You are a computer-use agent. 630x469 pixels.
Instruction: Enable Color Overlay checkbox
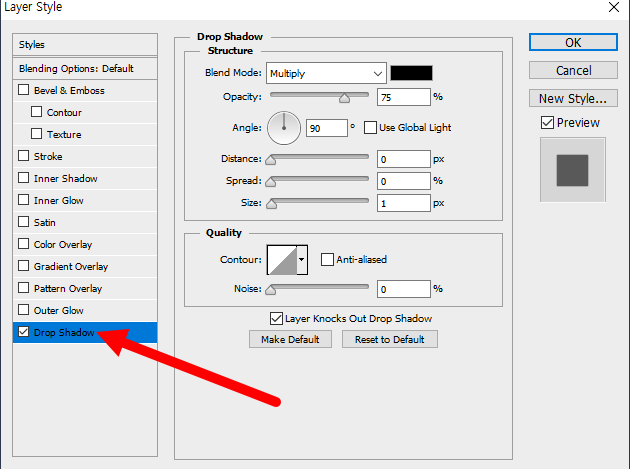(24, 244)
